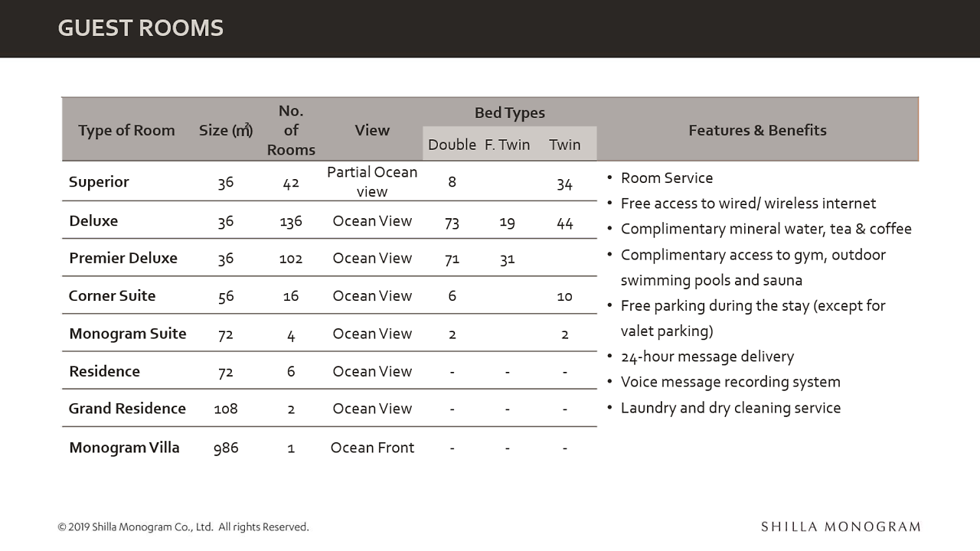
Task: Select the Corner Suite row label
Action: tap(112, 295)
